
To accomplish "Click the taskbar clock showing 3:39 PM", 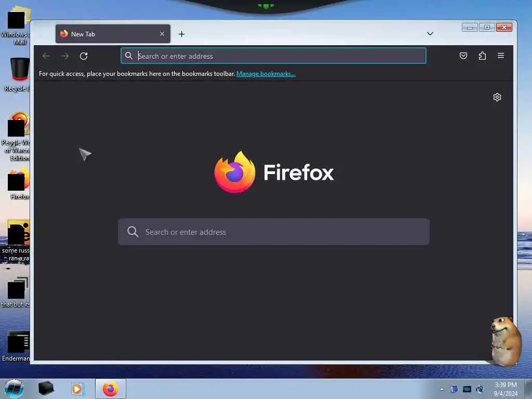I will click(x=506, y=389).
